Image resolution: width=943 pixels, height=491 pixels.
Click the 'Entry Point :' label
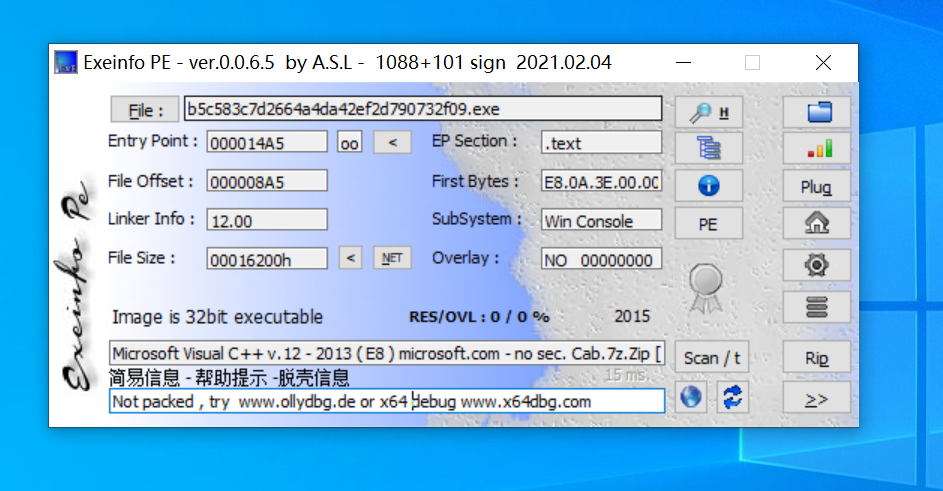(153, 141)
